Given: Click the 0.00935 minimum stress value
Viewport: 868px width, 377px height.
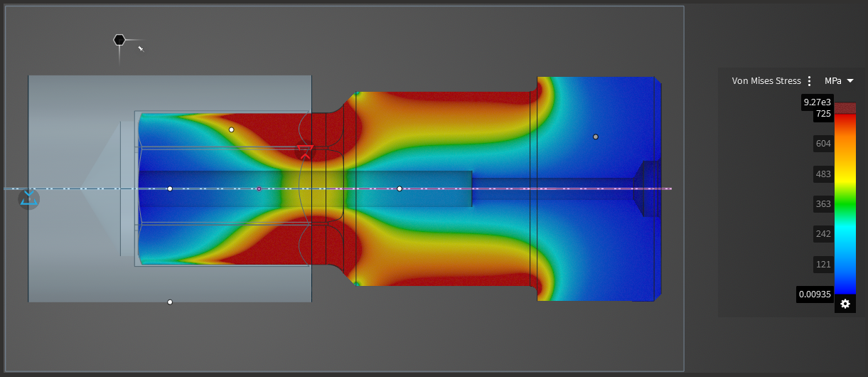Looking at the screenshot, I should click(815, 294).
